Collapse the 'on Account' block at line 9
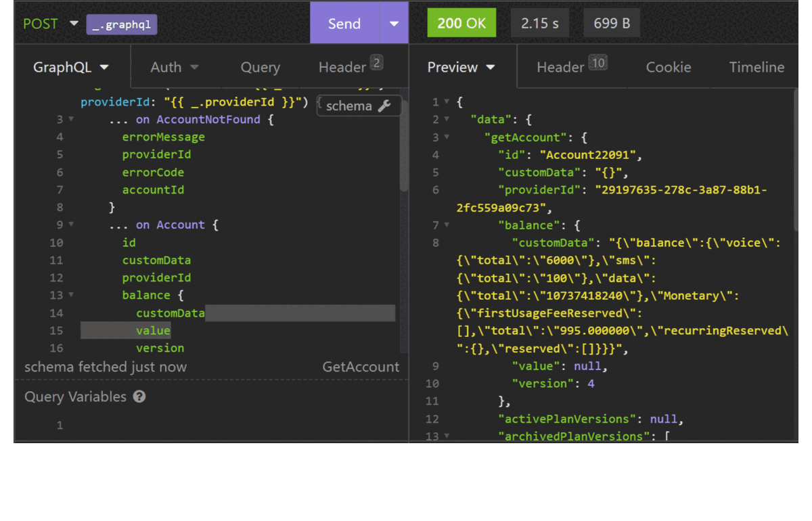The image size is (812, 521). [71, 225]
